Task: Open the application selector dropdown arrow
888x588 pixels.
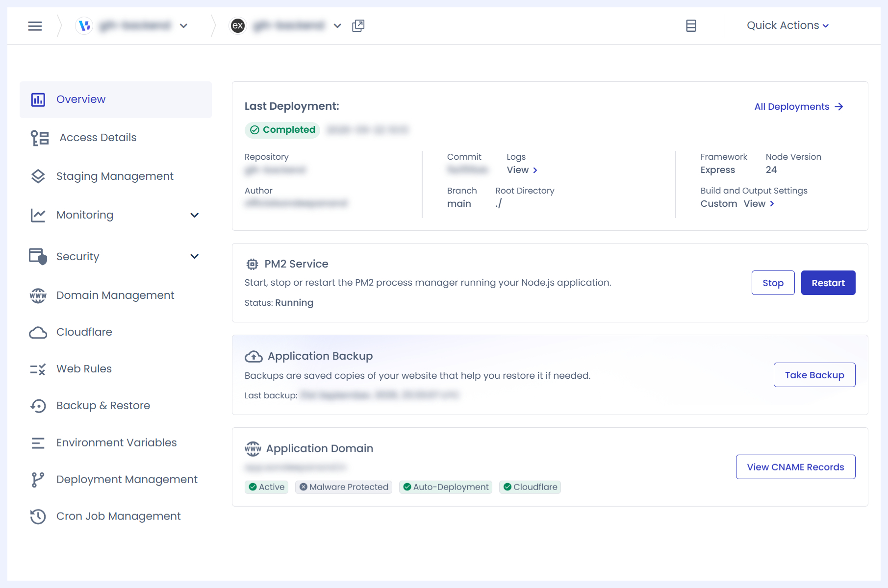Action: pos(337,26)
